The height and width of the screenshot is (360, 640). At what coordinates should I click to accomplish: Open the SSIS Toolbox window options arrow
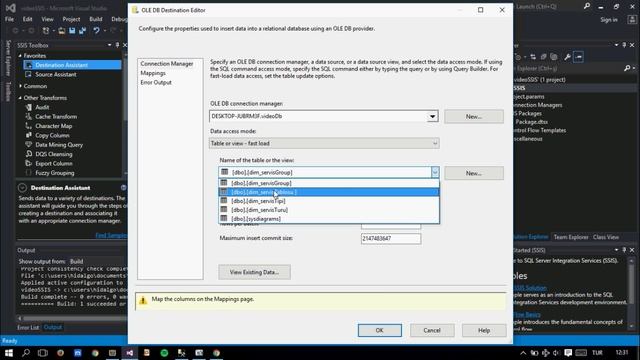click(x=109, y=45)
